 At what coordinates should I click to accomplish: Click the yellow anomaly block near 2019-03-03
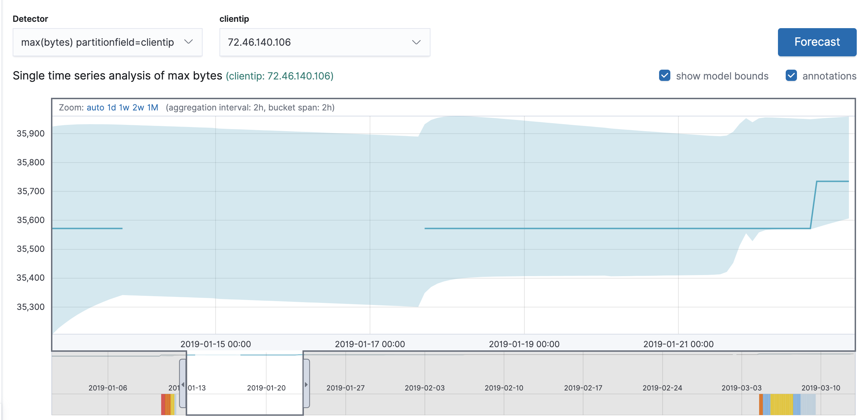[781, 405]
